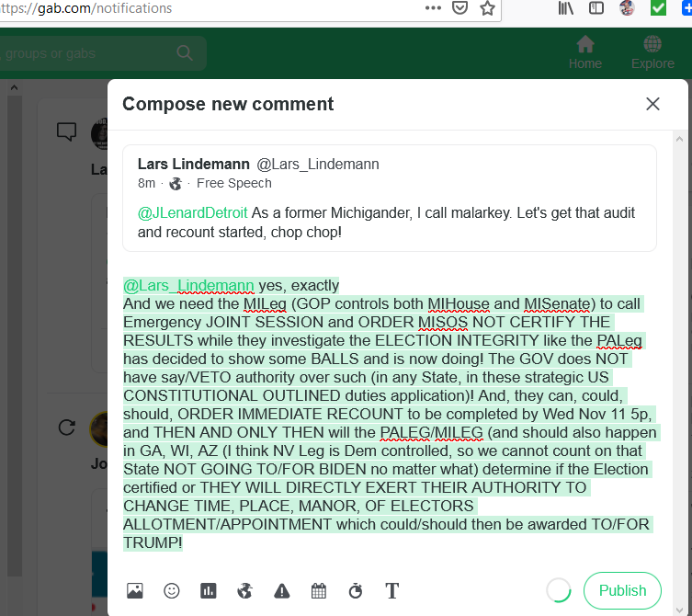Enable rich text editor T icon
692x616 pixels.
pyautogui.click(x=391, y=591)
